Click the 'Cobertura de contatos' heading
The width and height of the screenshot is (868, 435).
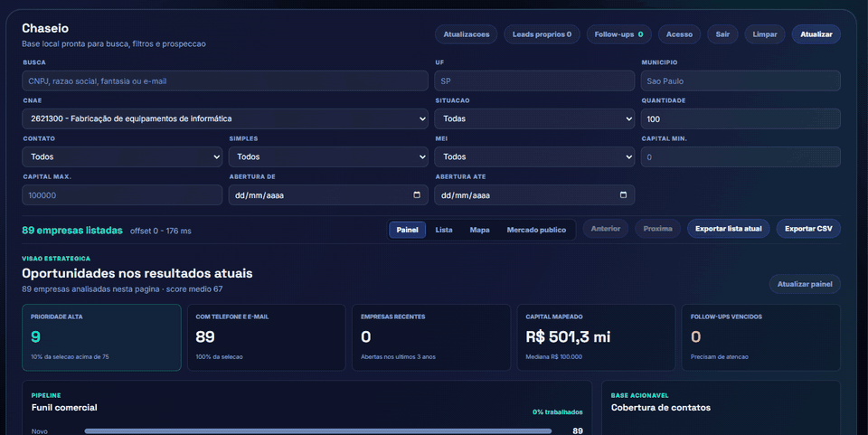(x=661, y=407)
